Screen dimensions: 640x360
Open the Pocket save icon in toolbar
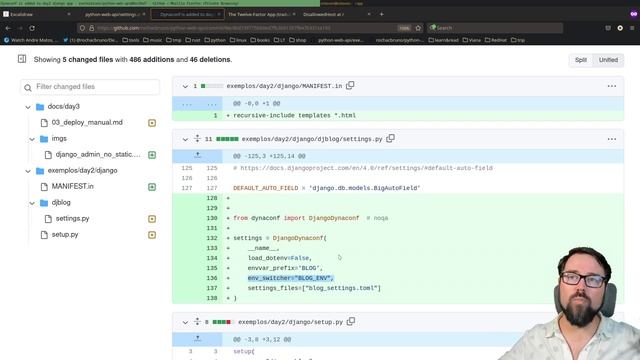(x=608, y=28)
